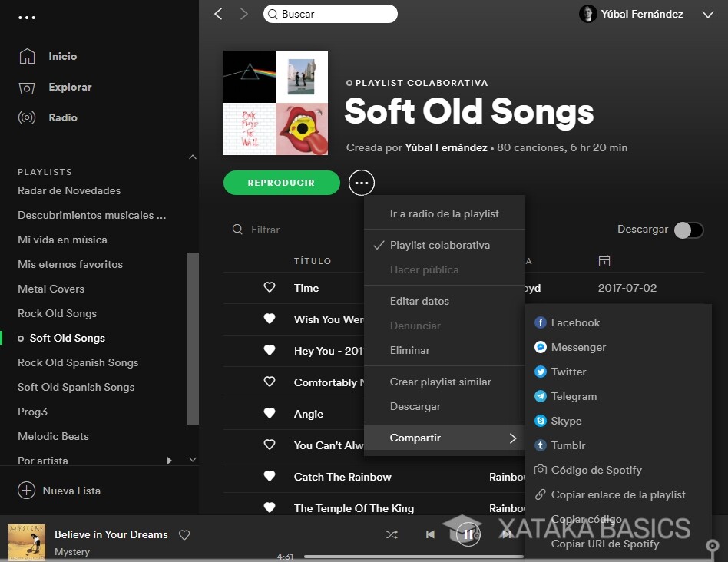Viewport: 728px width, 562px height.
Task: Open Explorar from the sidebar icon
Action: [27, 87]
